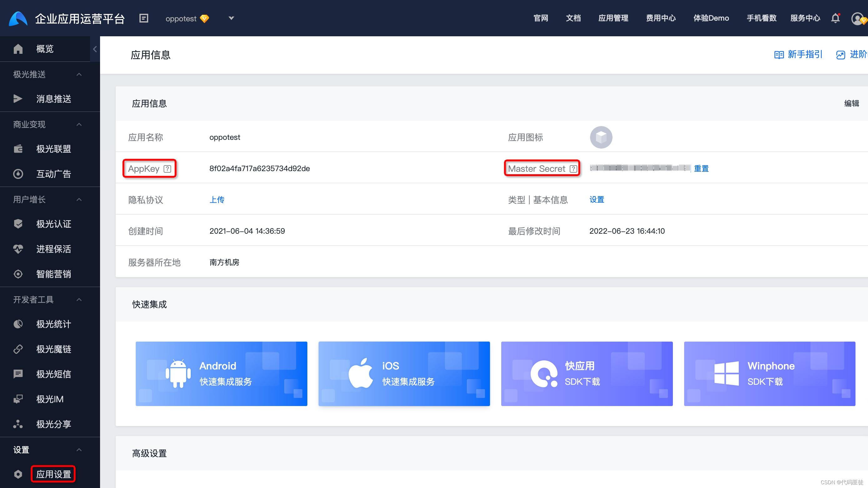Click the Master Secret help question icon
The image size is (868, 488).
[573, 169]
